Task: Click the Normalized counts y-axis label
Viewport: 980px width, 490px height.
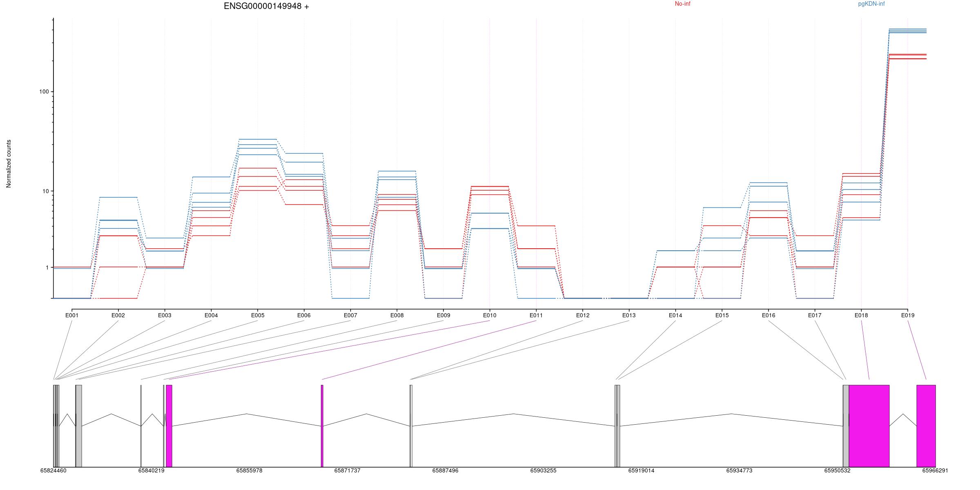Action: click(9, 164)
